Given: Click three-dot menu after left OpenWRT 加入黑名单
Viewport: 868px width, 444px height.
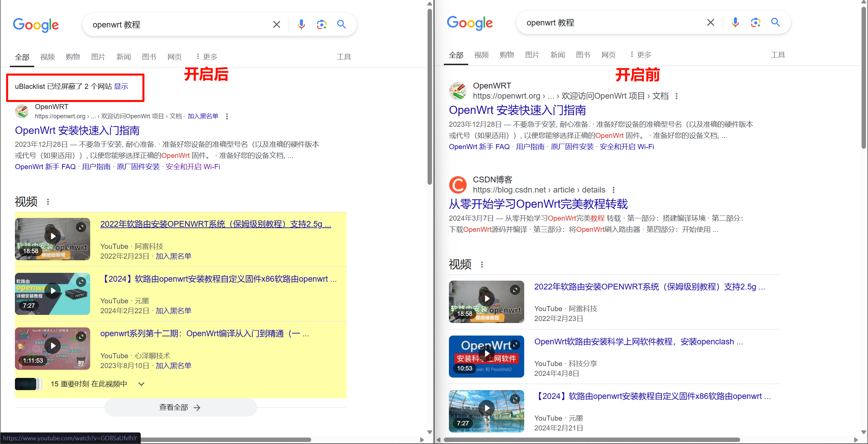Looking at the screenshot, I should [x=227, y=116].
